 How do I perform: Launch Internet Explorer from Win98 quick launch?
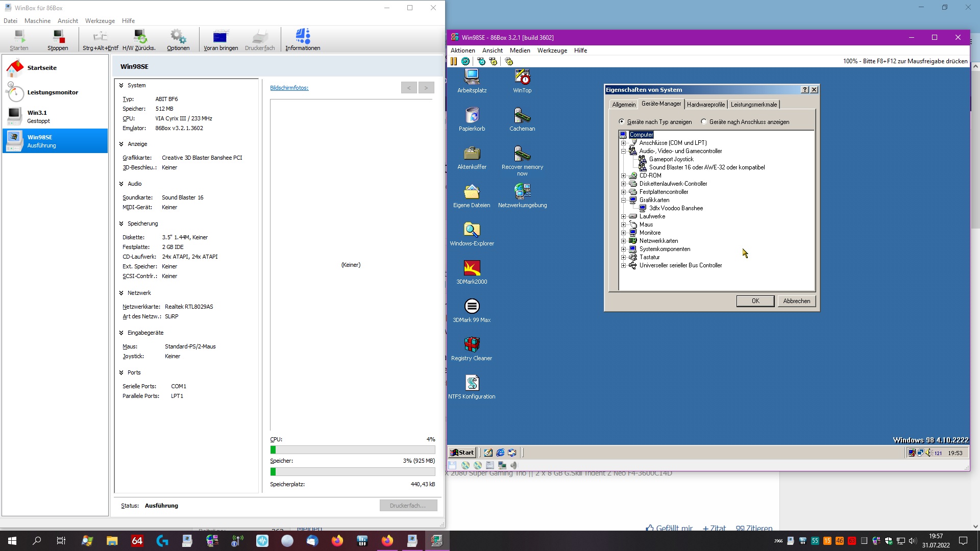pyautogui.click(x=500, y=453)
